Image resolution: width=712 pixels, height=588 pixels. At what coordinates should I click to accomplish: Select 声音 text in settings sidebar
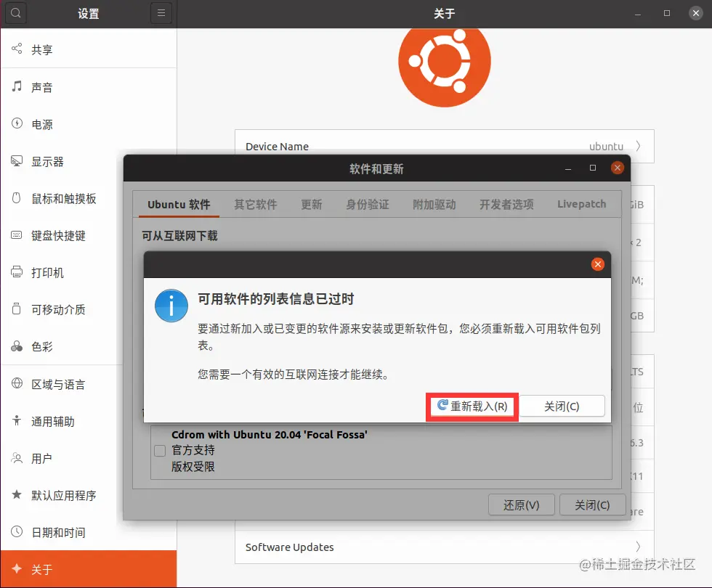42,87
